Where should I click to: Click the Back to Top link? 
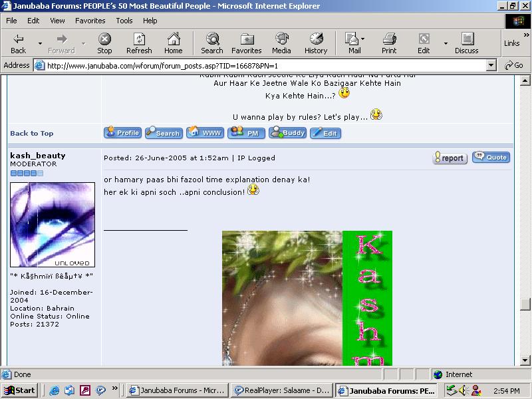click(31, 134)
